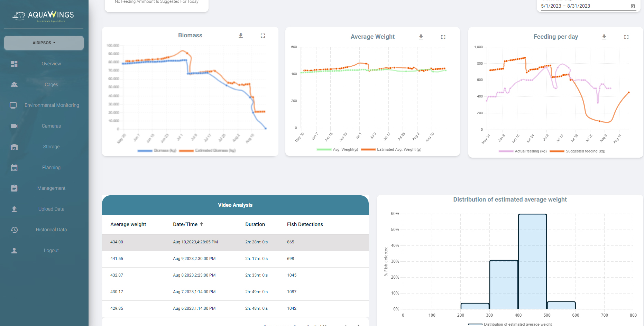Image resolution: width=644 pixels, height=326 pixels.
Task: Expand Average Weight chart fullscreen
Action: [443, 37]
